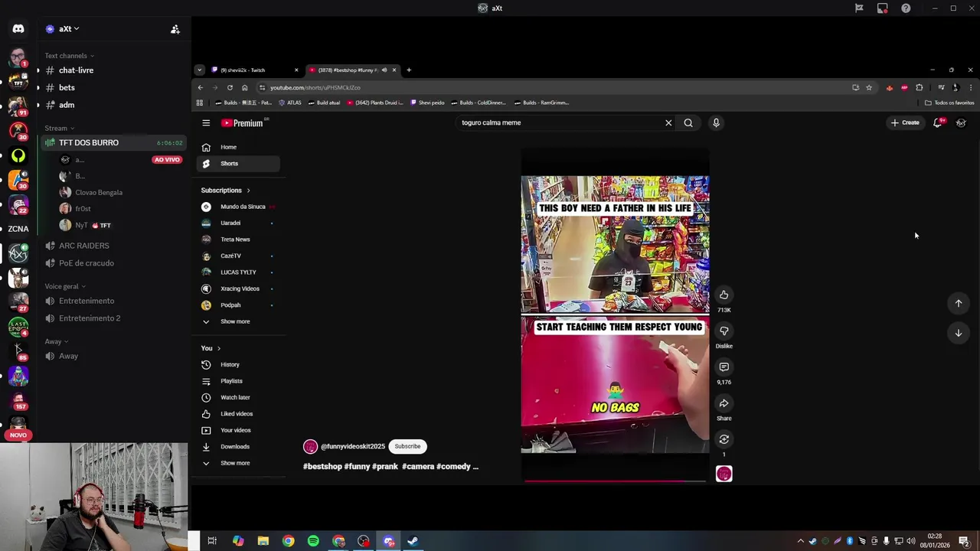The height and width of the screenshot is (551, 980).
Task: Show hidden system tray icons
Action: 801,541
